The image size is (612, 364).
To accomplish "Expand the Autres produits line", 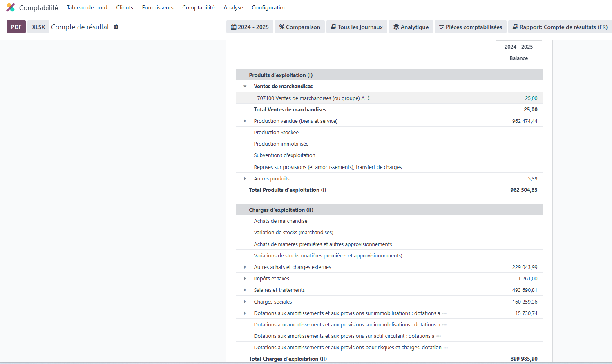I will [245, 179].
